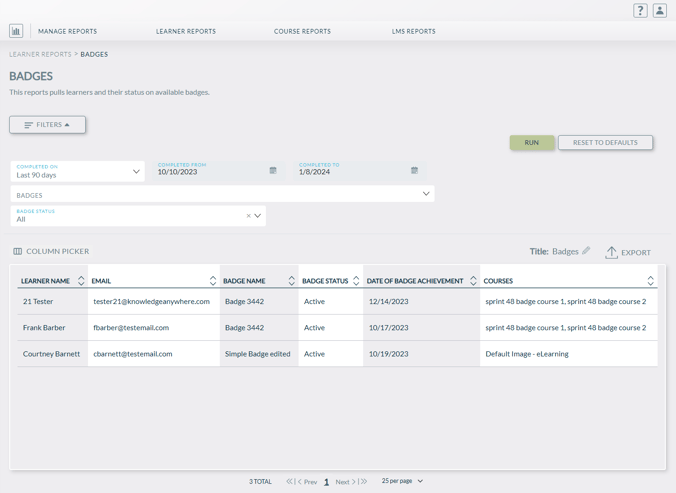Open the user profile icon
This screenshot has width=676, height=493.
(x=660, y=11)
